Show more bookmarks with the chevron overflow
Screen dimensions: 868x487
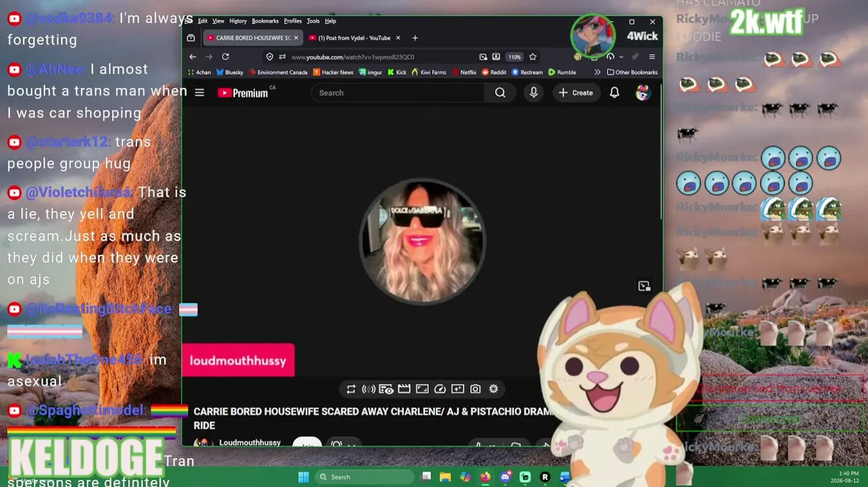click(x=597, y=72)
